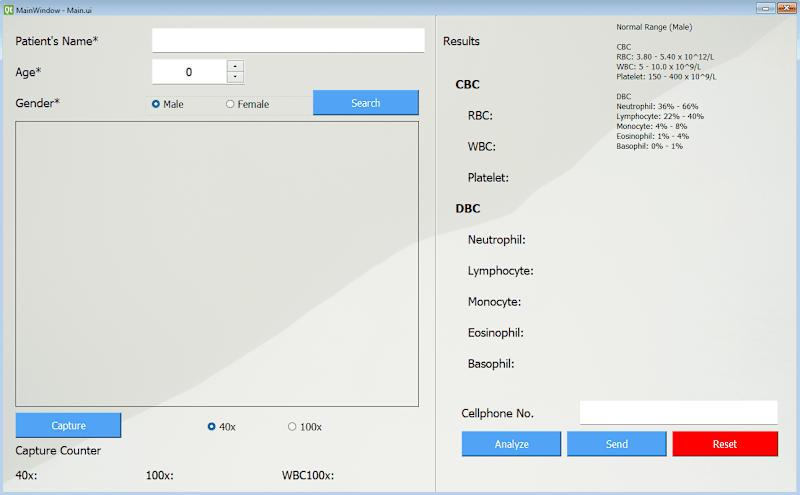This screenshot has width=800, height=495.
Task: Click the "Patient's Name*" label
Action: (x=57, y=41)
